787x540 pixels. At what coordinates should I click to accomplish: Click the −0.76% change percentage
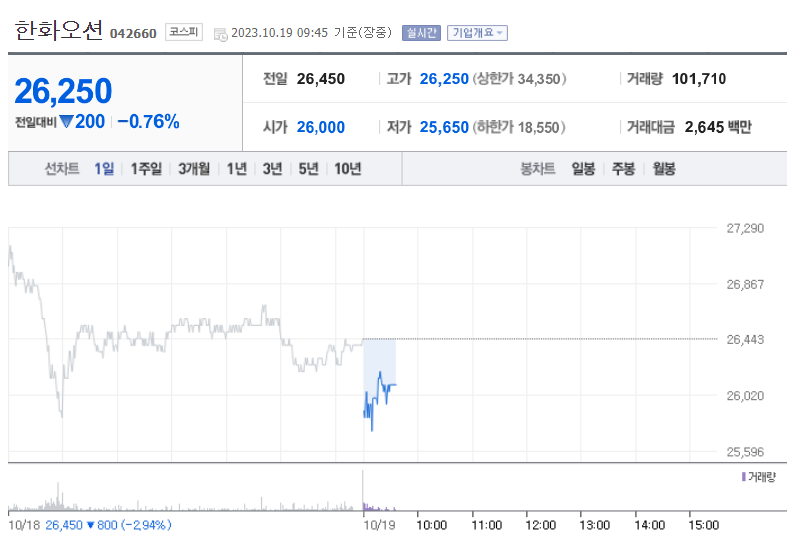coord(149,121)
